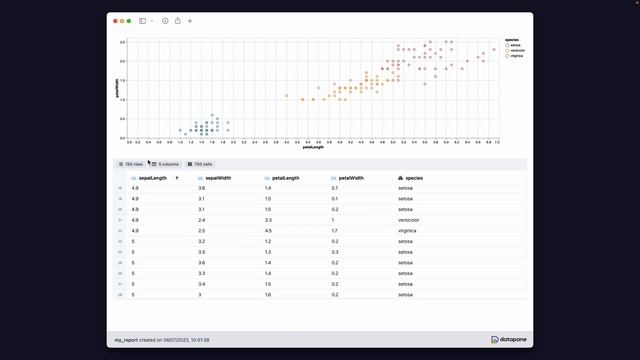This screenshot has width=640, height=360.
Task: Click the species legend title
Action: pos(512,40)
